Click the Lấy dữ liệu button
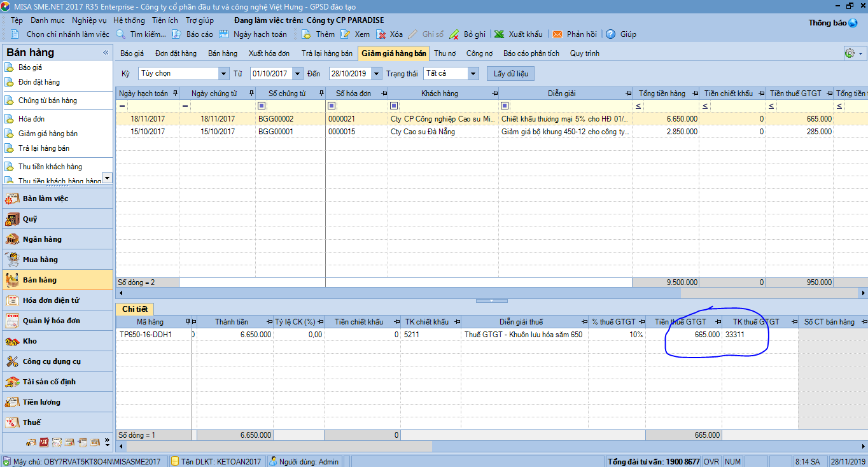This screenshot has height=467, width=868. 510,74
